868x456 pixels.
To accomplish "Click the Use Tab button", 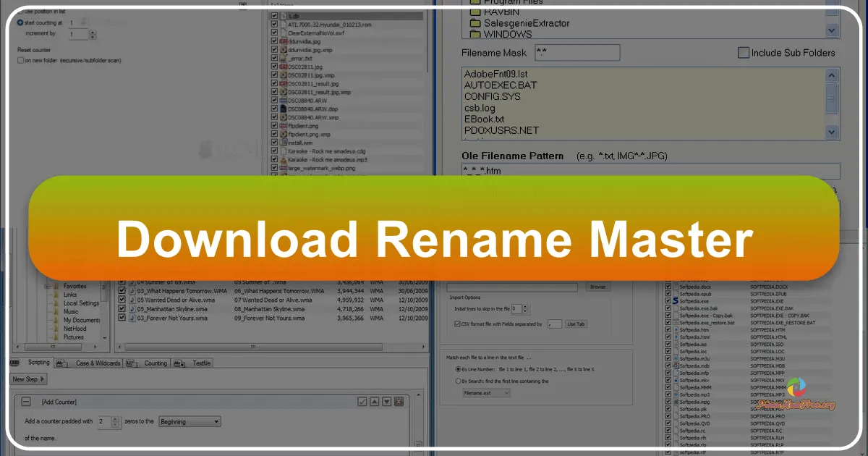I will pyautogui.click(x=576, y=324).
